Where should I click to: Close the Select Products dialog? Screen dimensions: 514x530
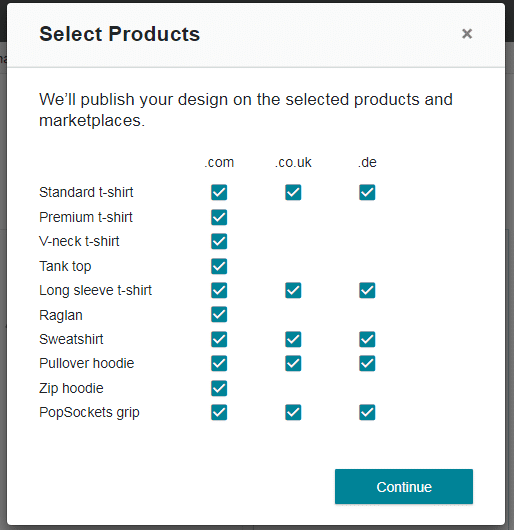467,33
